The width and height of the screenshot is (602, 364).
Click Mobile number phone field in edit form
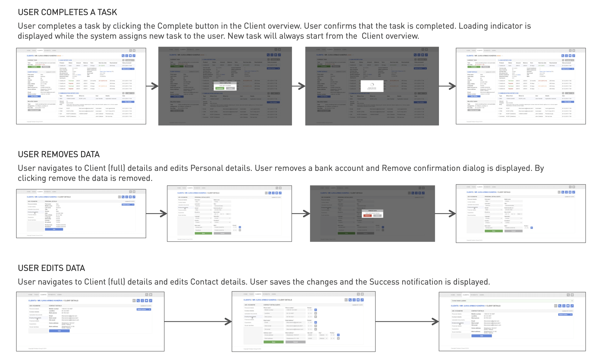295,310
